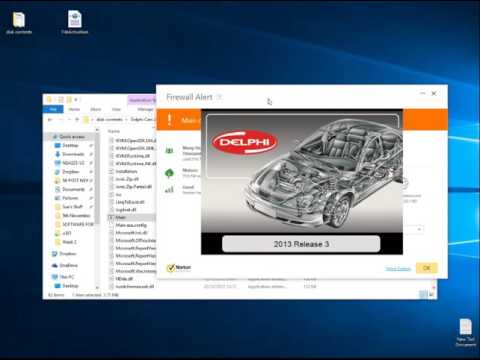Switch to the Home ribbon tab
The width and height of the screenshot is (480, 360).
[x=74, y=109]
